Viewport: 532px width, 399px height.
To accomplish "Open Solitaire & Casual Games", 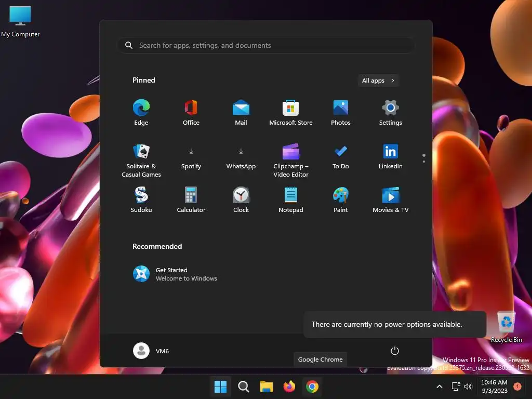I will [141, 161].
